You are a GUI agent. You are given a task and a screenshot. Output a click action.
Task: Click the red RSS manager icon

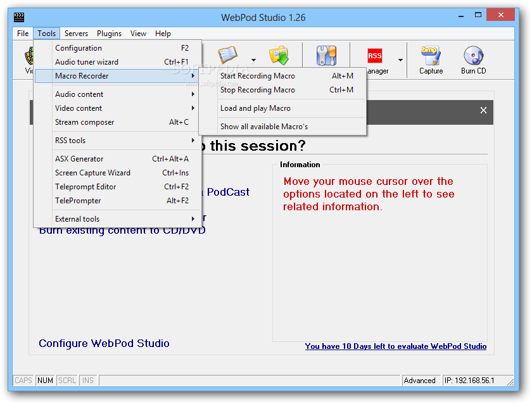click(x=374, y=56)
